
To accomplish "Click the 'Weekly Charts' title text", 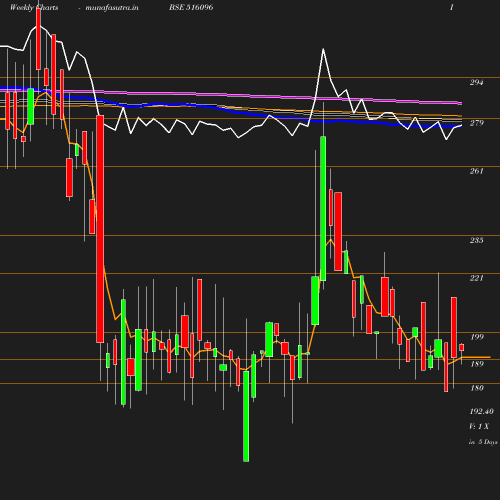I will [x=34, y=7].
